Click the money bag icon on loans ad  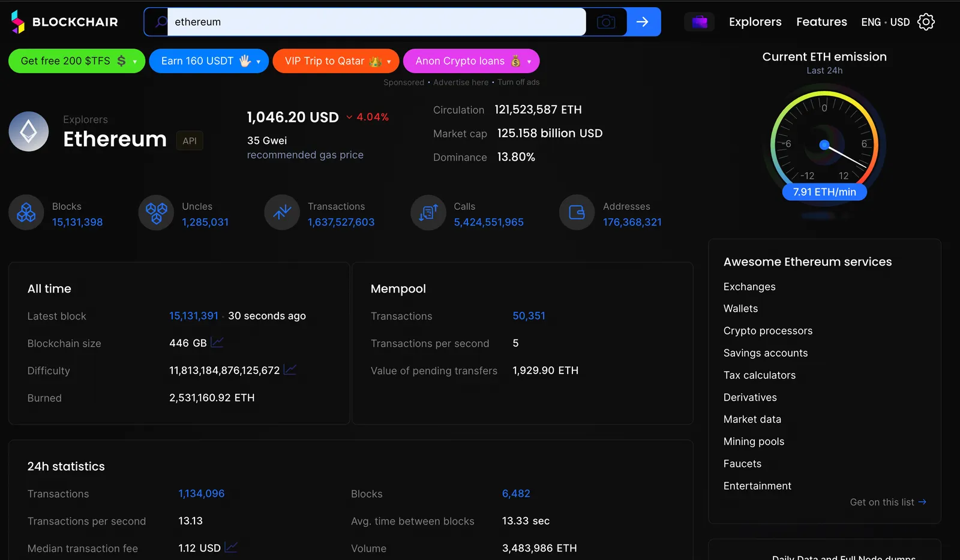tap(515, 61)
